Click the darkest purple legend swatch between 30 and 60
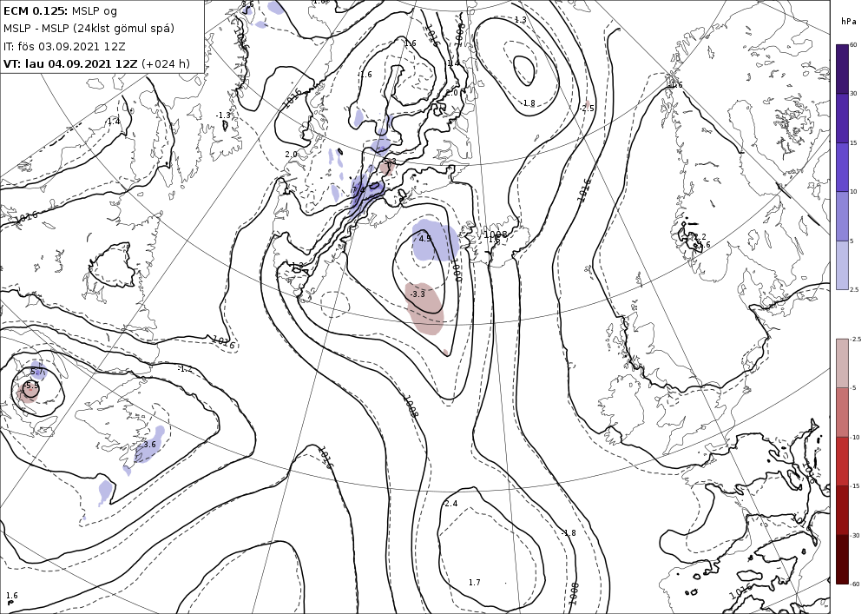The width and height of the screenshot is (868, 614). click(842, 69)
